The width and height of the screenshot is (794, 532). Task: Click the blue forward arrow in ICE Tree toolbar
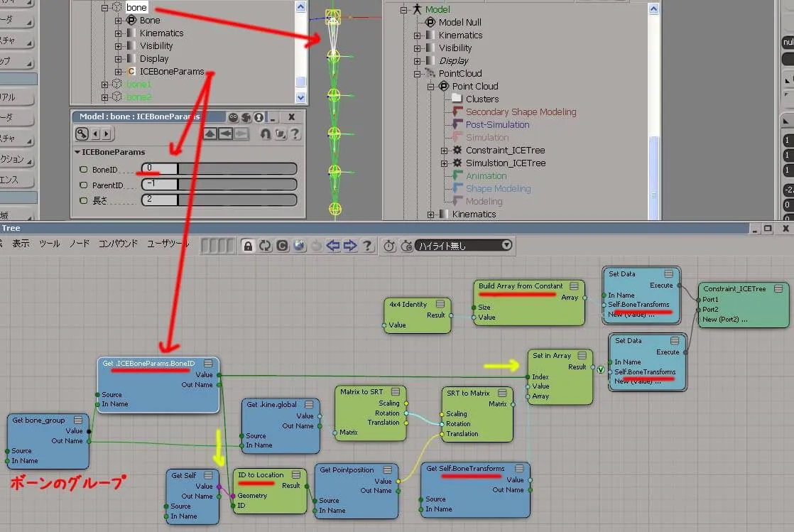tap(350, 246)
